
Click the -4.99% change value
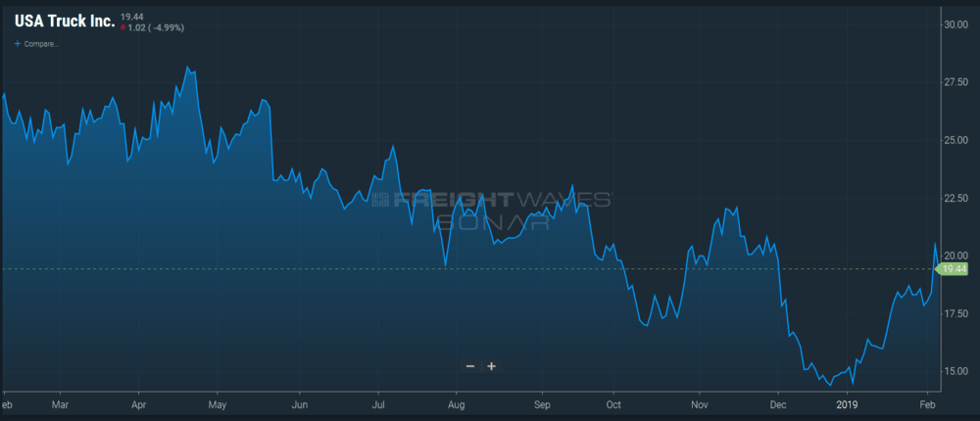click(x=166, y=27)
